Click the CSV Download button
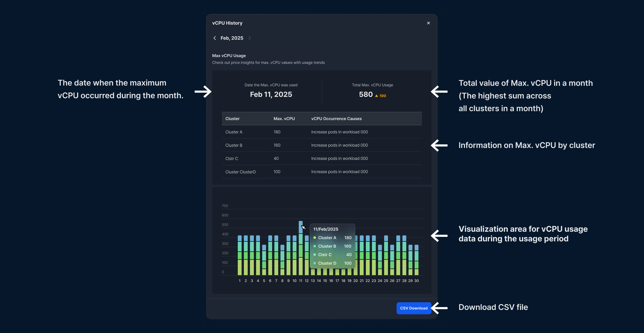 click(414, 308)
